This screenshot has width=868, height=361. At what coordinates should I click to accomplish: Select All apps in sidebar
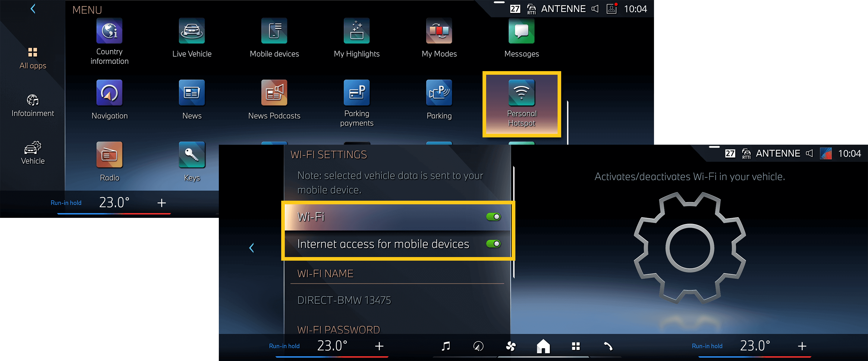pyautogui.click(x=33, y=58)
